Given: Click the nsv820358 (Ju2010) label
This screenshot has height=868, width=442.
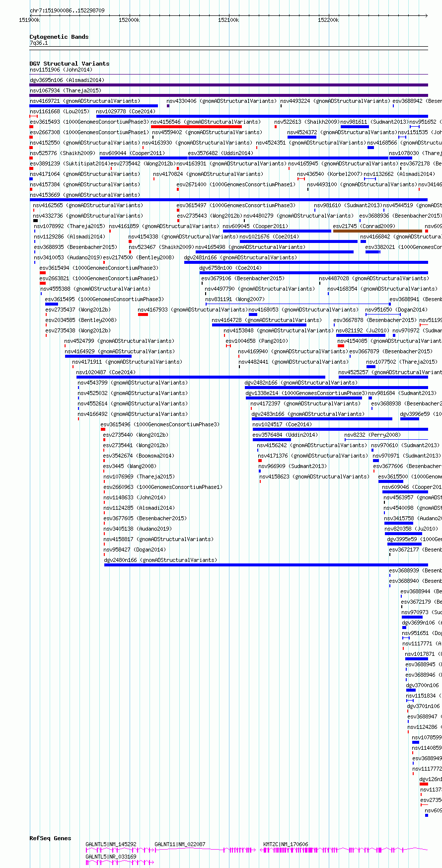Looking at the screenshot, I should (411, 529).
